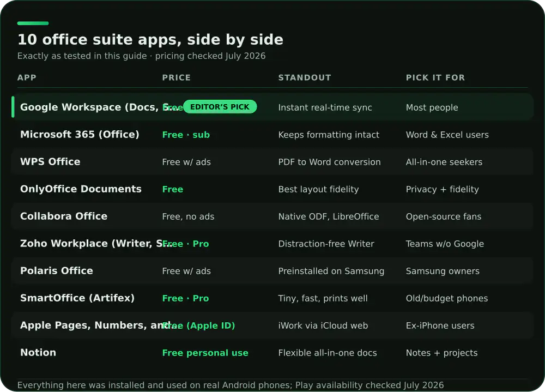Click the 'Keeps formatting intact' cell

[x=329, y=135]
